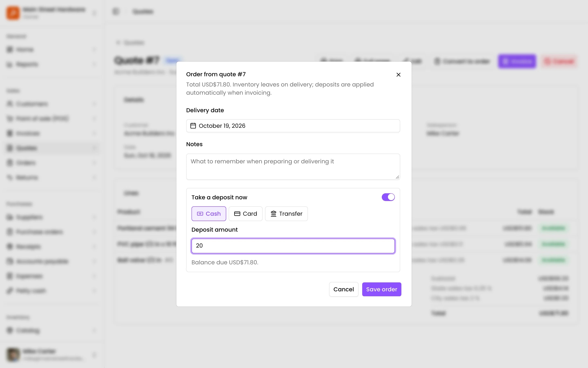Toggle off Take a deposit now
The width and height of the screenshot is (588, 368).
(x=388, y=197)
